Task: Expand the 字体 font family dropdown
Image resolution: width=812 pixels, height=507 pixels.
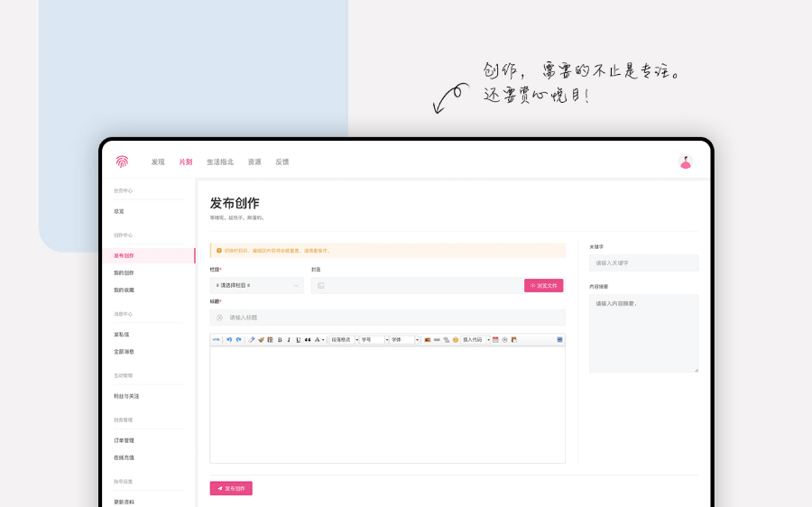Action: (x=404, y=340)
